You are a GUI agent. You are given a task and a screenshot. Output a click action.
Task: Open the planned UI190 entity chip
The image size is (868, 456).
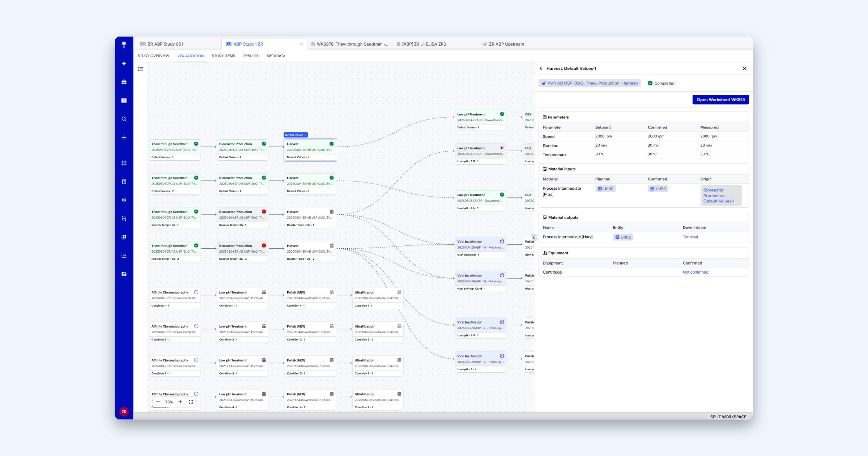pyautogui.click(x=605, y=189)
